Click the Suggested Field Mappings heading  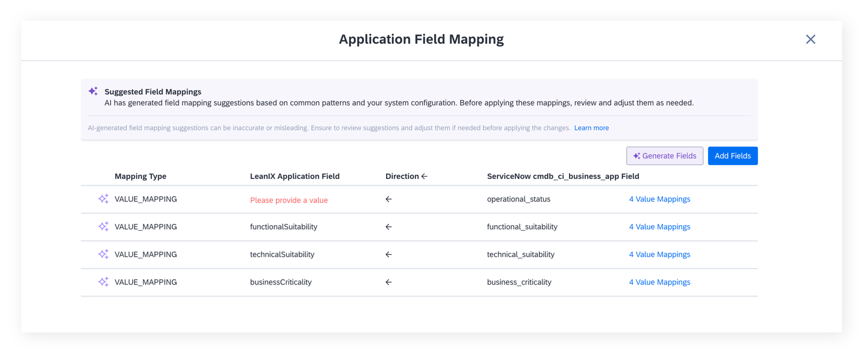pos(152,92)
